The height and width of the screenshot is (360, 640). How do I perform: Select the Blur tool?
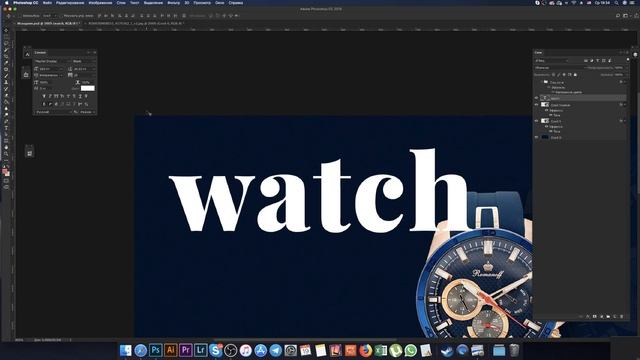(x=6, y=109)
